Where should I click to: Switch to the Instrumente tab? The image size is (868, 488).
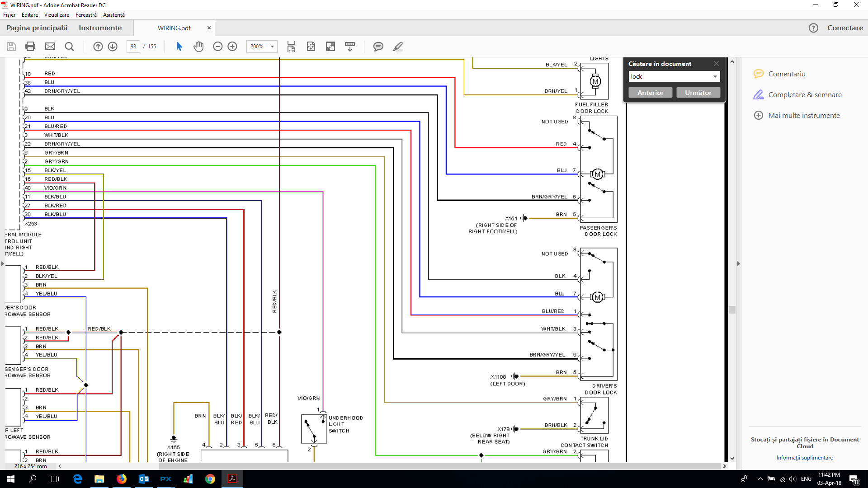(100, 28)
